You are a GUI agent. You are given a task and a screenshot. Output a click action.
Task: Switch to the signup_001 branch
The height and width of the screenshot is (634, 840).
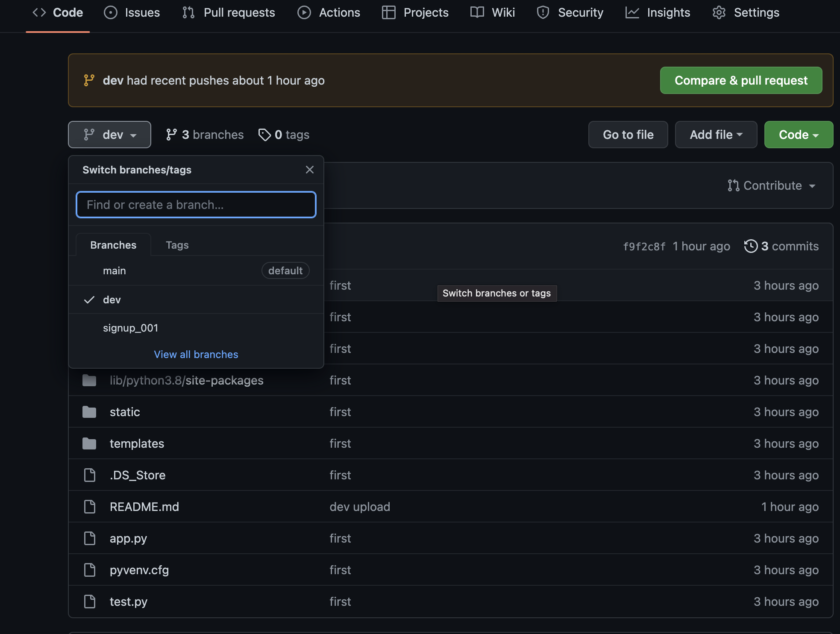130,328
